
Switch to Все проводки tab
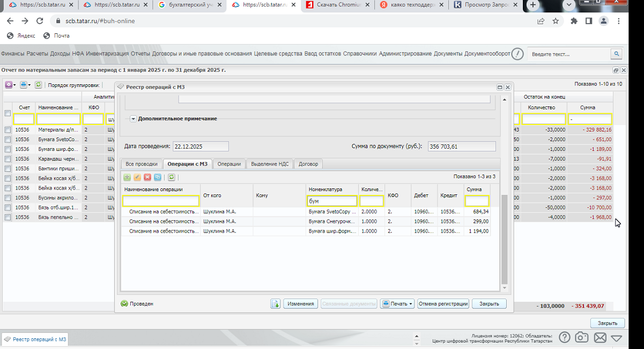click(x=141, y=164)
